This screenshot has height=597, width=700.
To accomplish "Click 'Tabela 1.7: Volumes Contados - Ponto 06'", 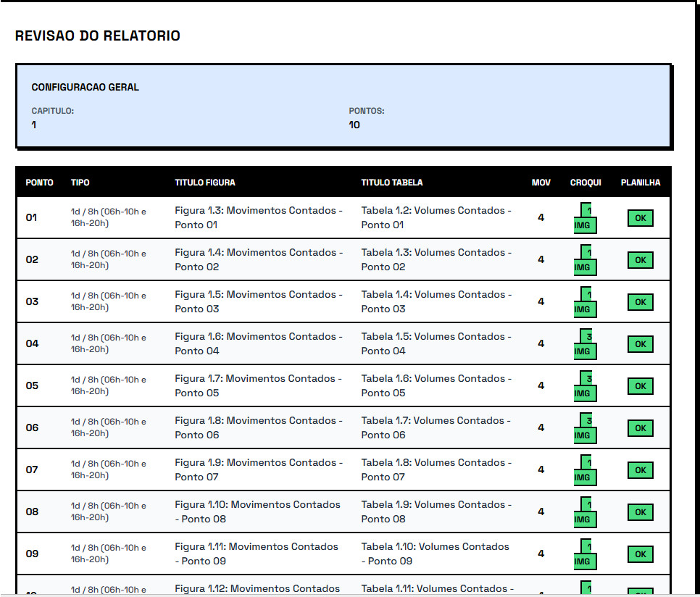I will click(436, 427).
